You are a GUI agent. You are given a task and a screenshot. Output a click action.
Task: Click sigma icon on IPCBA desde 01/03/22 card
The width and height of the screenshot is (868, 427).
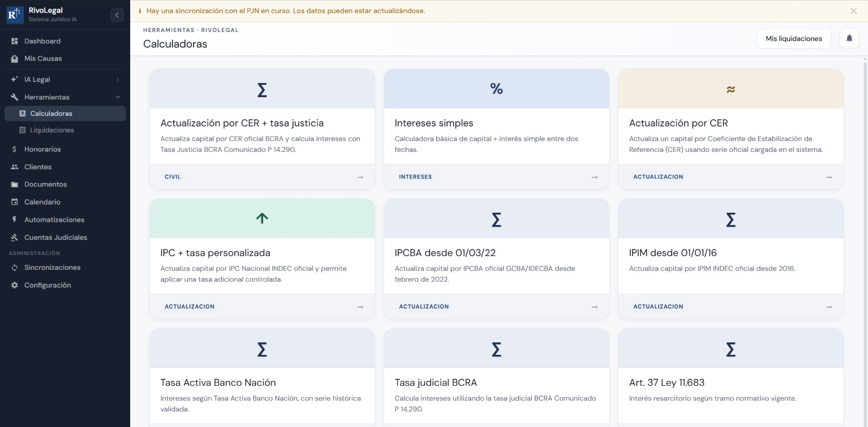point(496,219)
